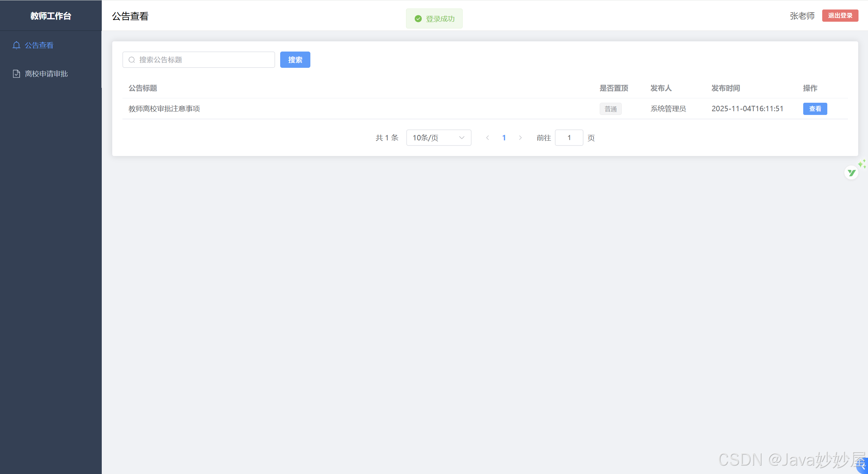Open the 公告查看 sidebar menu

pos(51,45)
